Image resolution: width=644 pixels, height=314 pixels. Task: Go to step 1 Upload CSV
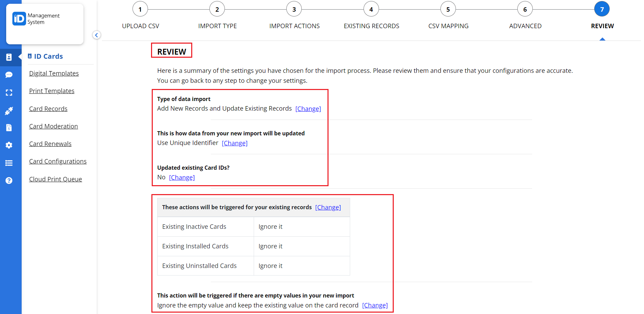tap(140, 9)
